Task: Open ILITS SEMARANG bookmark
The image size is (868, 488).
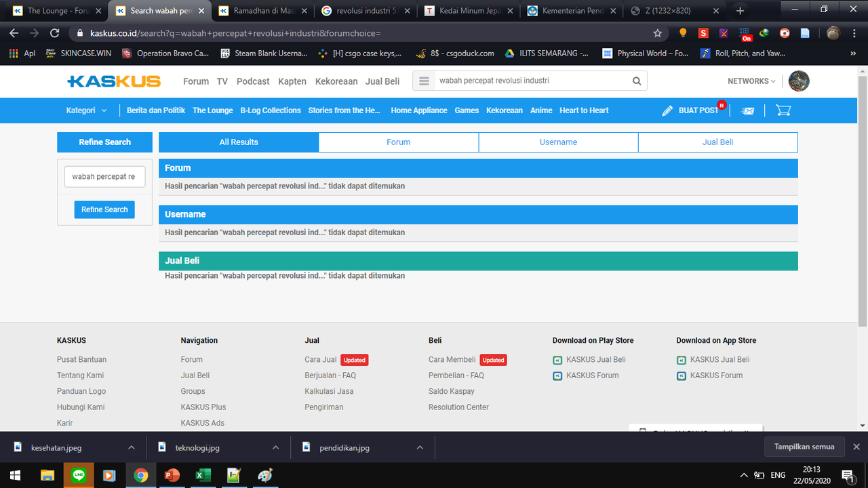Action: coord(547,53)
